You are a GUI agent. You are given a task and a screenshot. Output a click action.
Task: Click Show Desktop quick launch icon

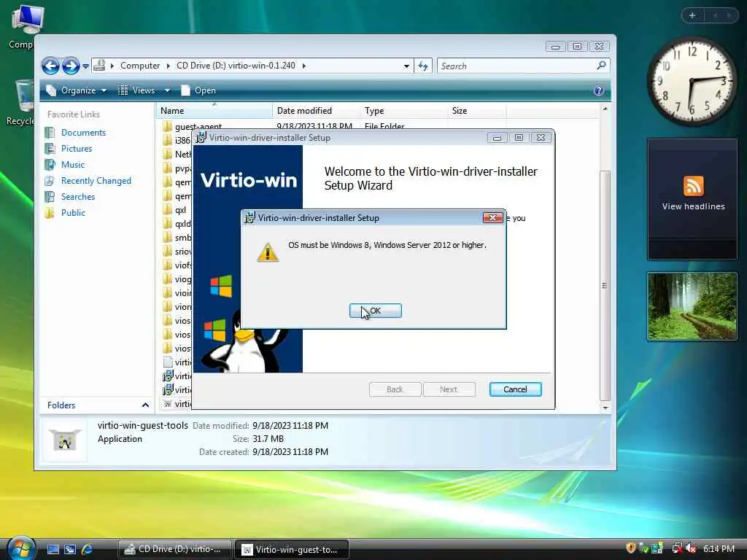pos(53,549)
